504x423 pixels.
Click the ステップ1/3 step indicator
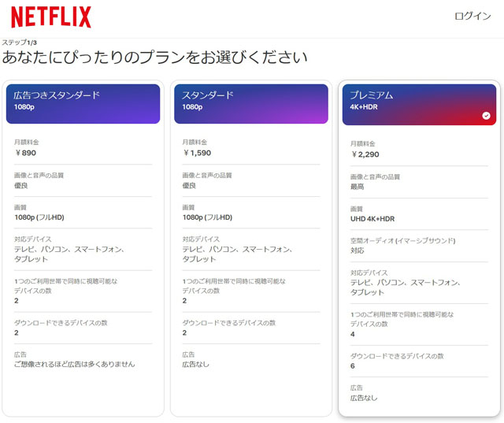coord(19,43)
